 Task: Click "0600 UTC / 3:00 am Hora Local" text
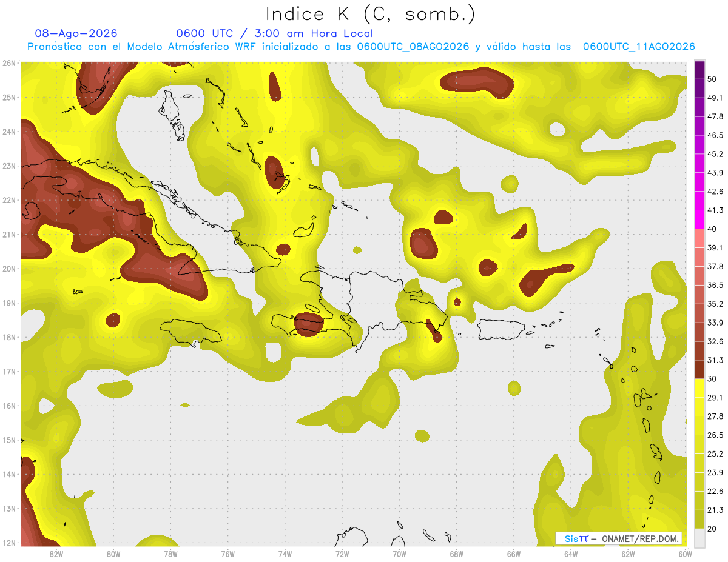274,33
